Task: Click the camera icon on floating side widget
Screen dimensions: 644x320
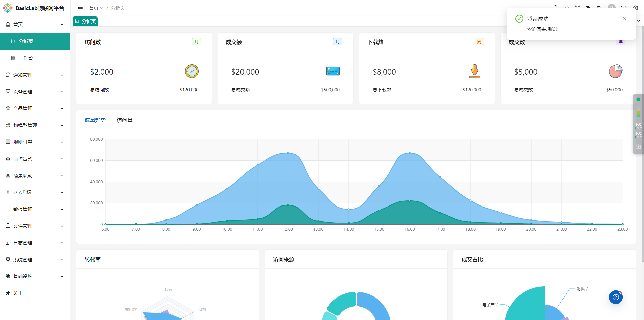Action: 638,147
